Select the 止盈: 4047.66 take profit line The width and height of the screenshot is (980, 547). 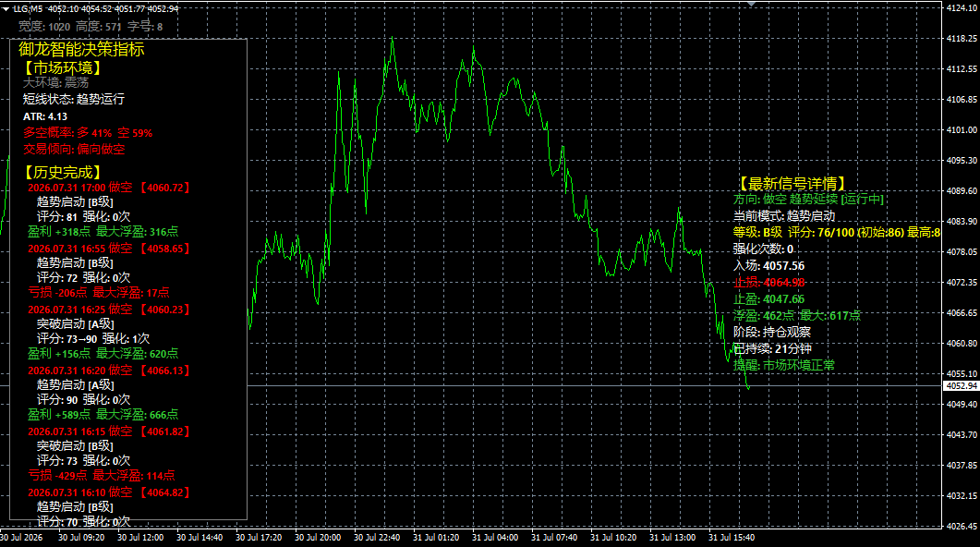[x=768, y=299]
